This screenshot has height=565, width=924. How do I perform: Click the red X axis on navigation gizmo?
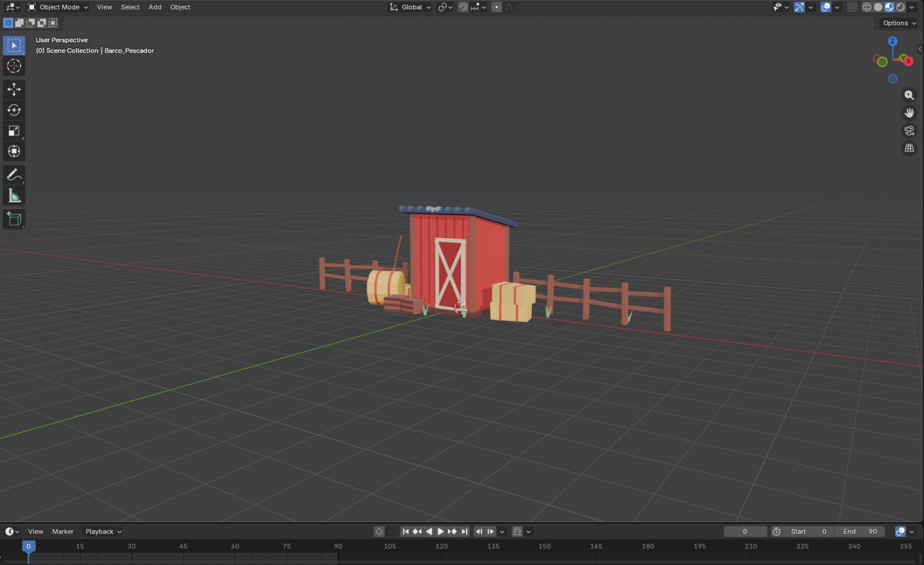908,60
